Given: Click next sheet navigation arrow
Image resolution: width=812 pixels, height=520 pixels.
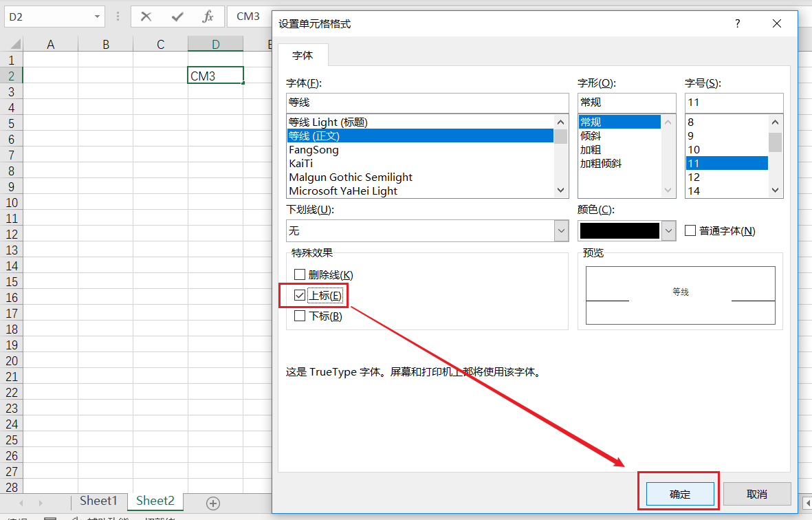Looking at the screenshot, I should tap(41, 503).
